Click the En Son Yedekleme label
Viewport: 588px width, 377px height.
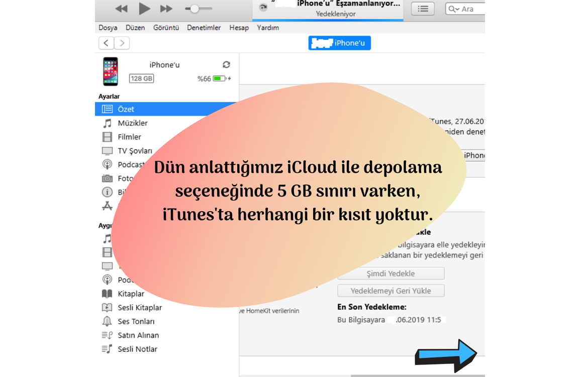(x=371, y=307)
